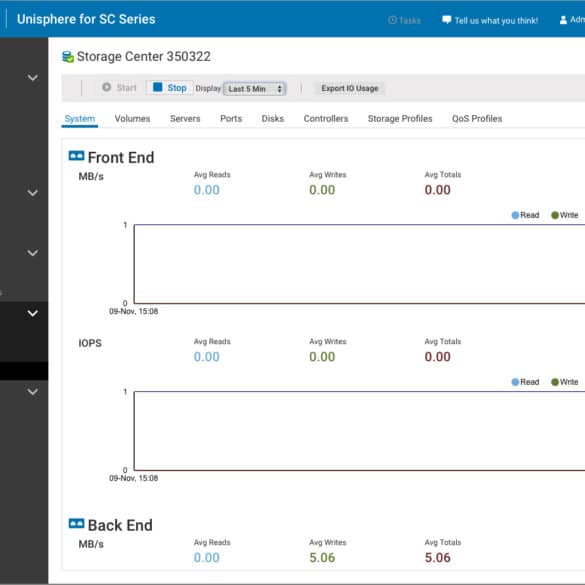Switch to the Volumes tab
Image resolution: width=585 pixels, height=585 pixels.
pyautogui.click(x=132, y=119)
